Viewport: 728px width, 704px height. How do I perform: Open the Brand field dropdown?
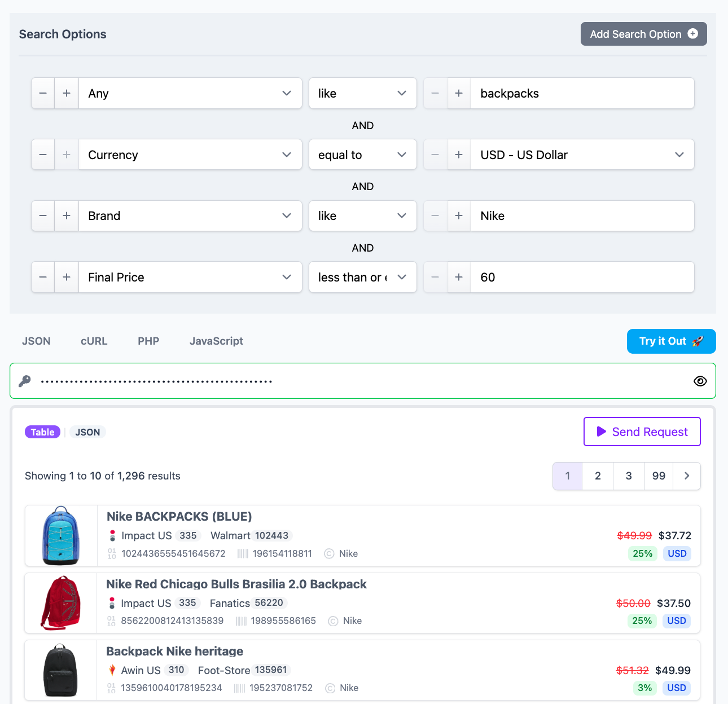190,215
